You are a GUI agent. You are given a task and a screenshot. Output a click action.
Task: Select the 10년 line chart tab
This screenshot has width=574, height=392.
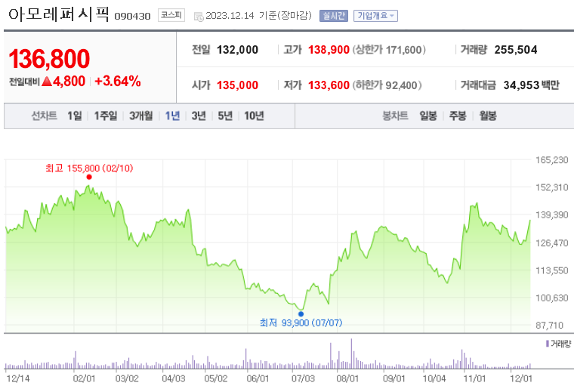click(254, 116)
